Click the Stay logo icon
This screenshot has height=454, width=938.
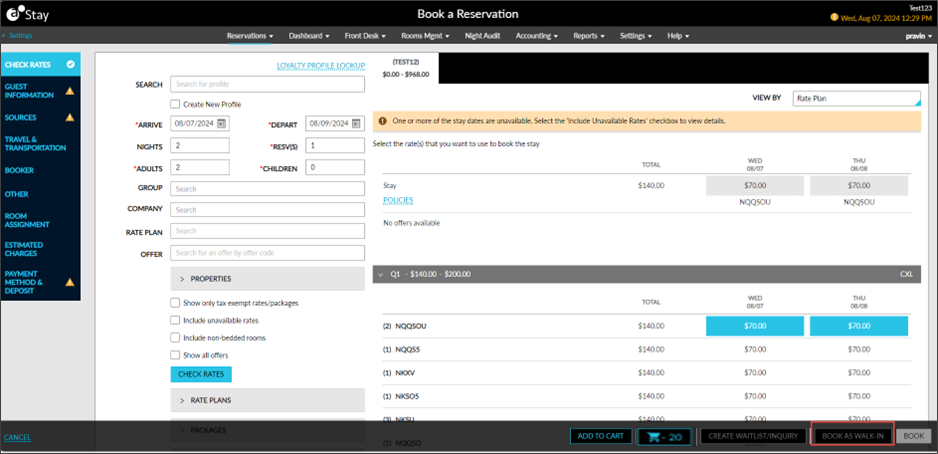pos(14,13)
